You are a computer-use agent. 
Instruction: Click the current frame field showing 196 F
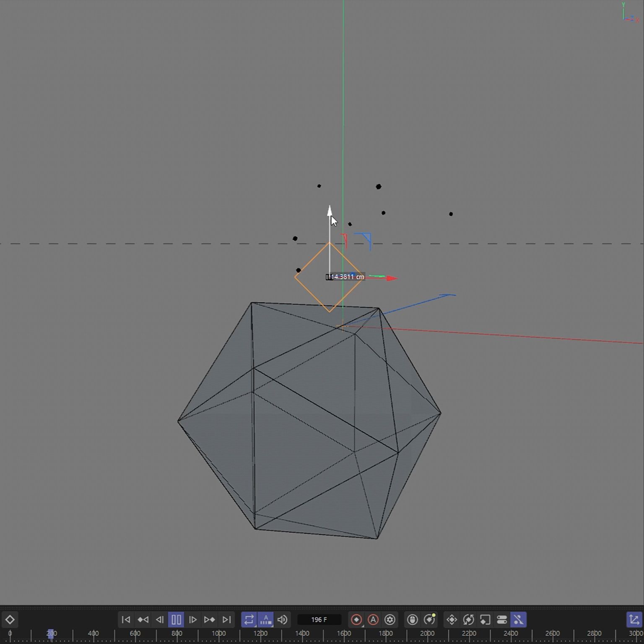pyautogui.click(x=319, y=620)
